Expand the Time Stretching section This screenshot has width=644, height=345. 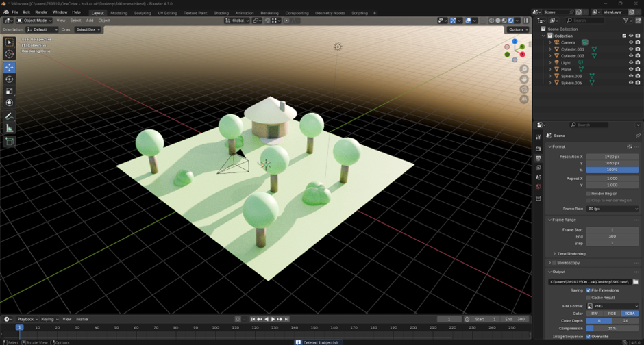[571, 253]
